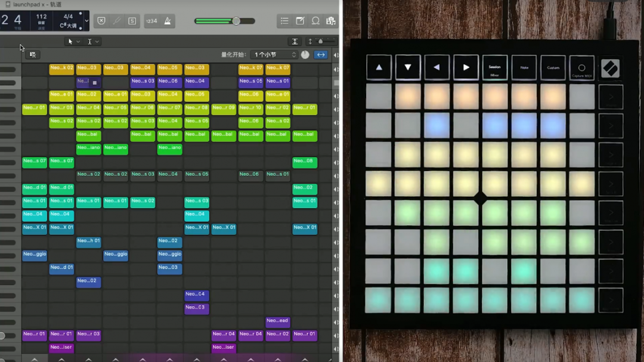Click the tuner icon in the toolbar
This screenshot has width=644, height=362.
[117, 21]
